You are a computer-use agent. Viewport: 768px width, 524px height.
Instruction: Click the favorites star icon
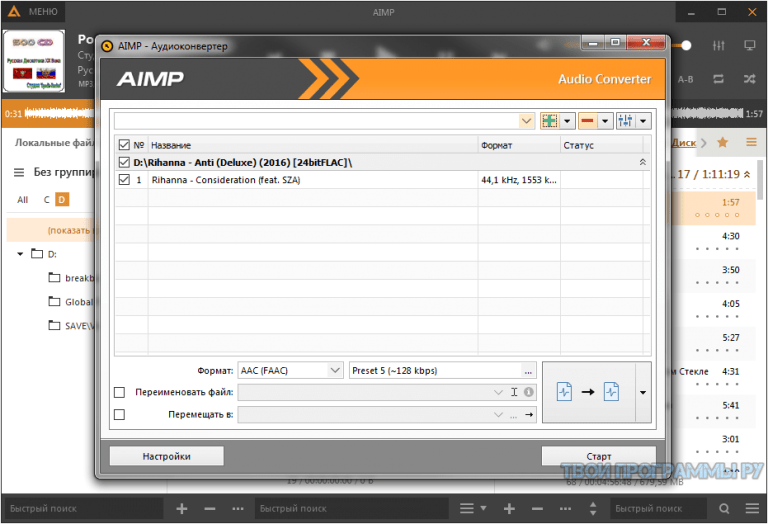click(722, 143)
